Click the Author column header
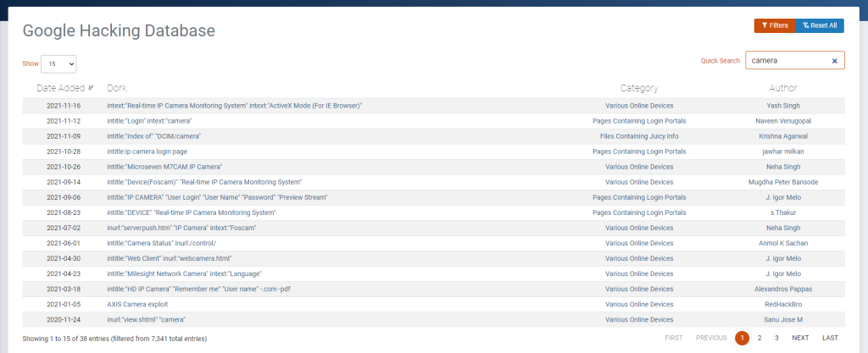 click(782, 88)
